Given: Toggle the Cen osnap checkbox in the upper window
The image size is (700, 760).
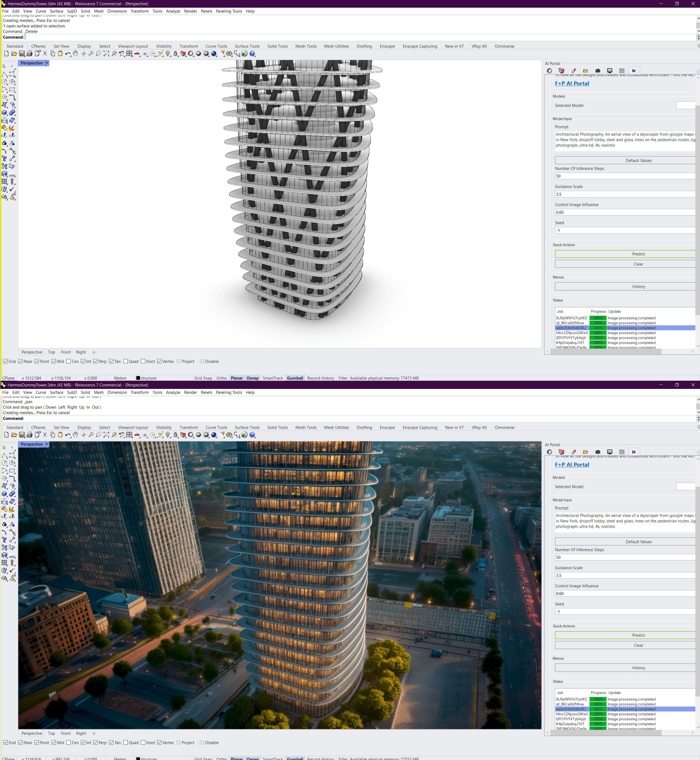Looking at the screenshot, I should coord(69,361).
